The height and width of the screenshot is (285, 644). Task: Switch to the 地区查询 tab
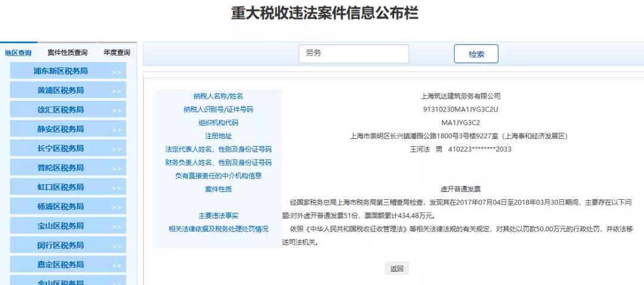tap(18, 52)
